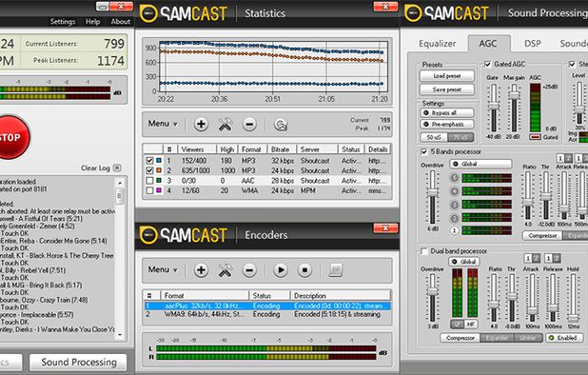Screen dimensions: 588x375
Task: Open Encoders configure tools icon
Action: tap(225, 270)
